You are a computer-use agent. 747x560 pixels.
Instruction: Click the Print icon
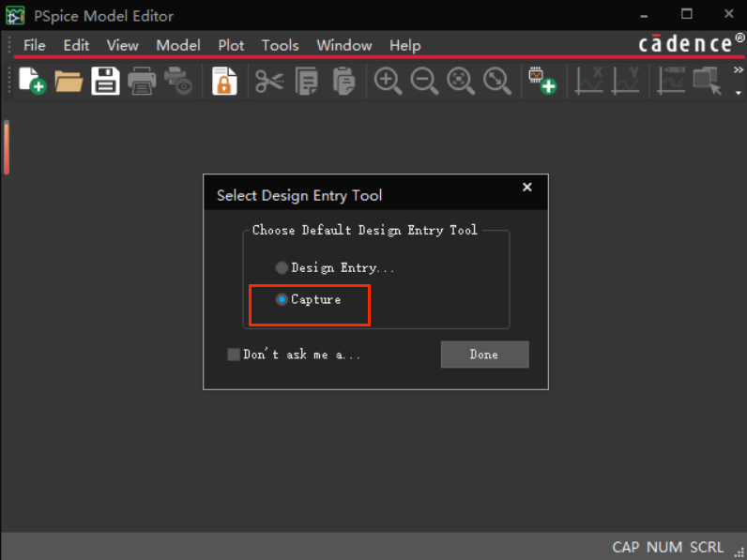pos(142,81)
